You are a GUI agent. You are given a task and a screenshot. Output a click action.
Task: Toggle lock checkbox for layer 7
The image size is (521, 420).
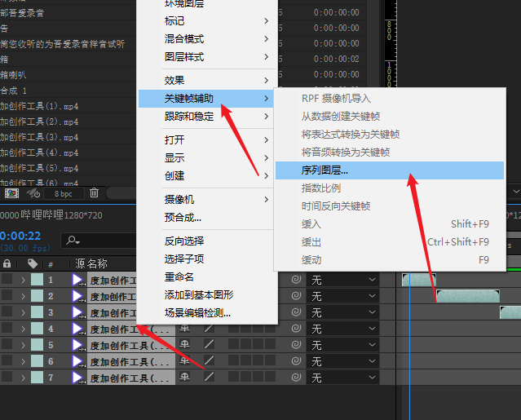pyautogui.click(x=7, y=377)
